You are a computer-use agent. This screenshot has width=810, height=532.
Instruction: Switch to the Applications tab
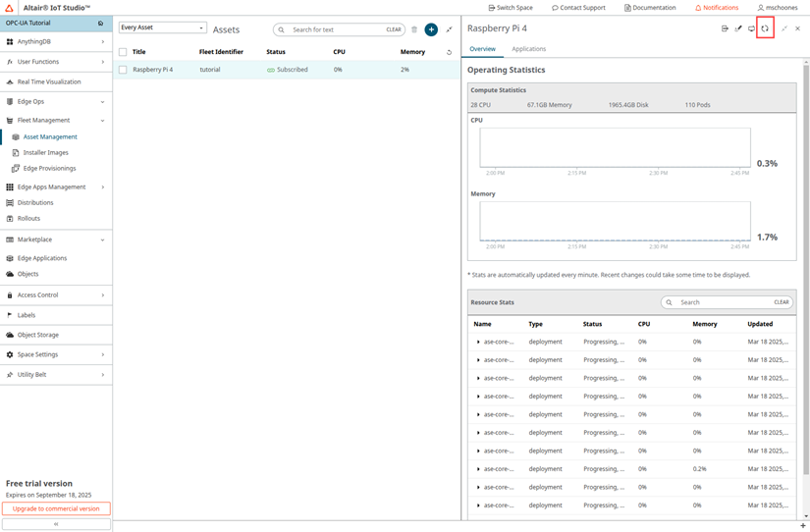(x=528, y=49)
